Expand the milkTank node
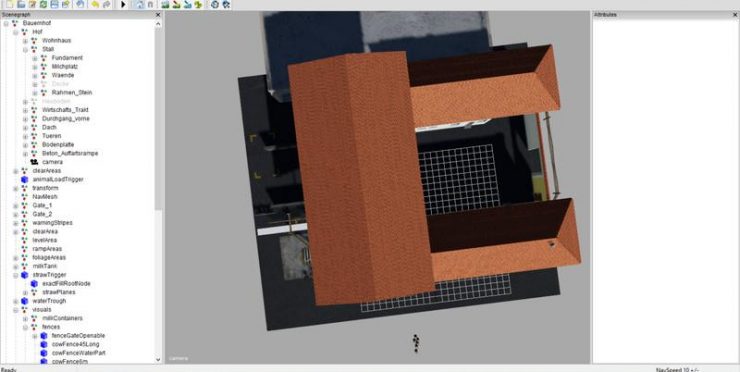Viewport: 740px width, 372px height. click(x=16, y=266)
